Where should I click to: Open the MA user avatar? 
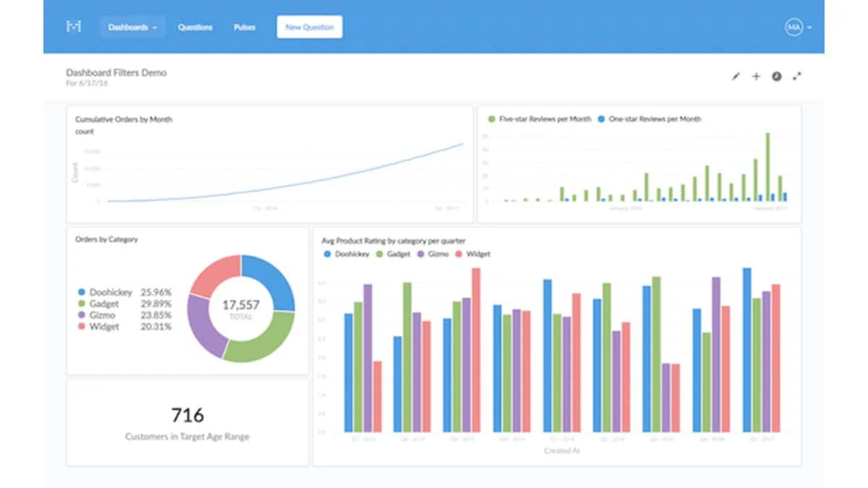(x=794, y=27)
